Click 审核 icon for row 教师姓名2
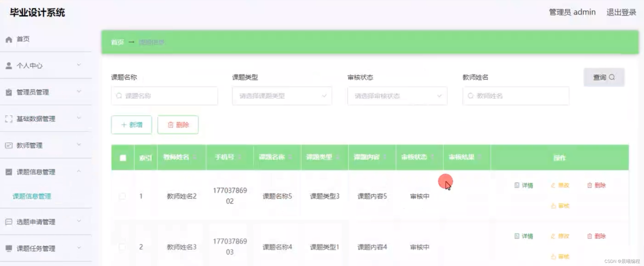This screenshot has height=266, width=644. [553, 206]
